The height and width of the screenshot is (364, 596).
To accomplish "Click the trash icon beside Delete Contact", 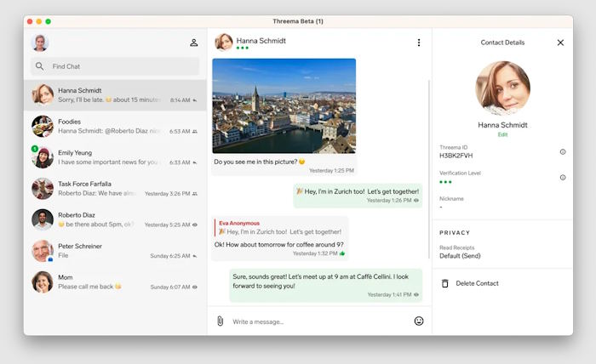I will pos(445,283).
